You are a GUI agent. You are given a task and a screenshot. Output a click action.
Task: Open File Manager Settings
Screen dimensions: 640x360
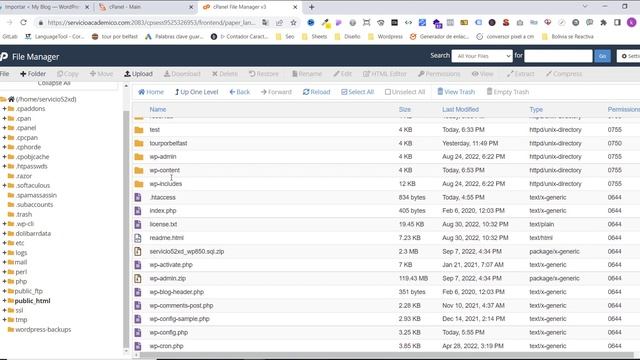tap(629, 56)
